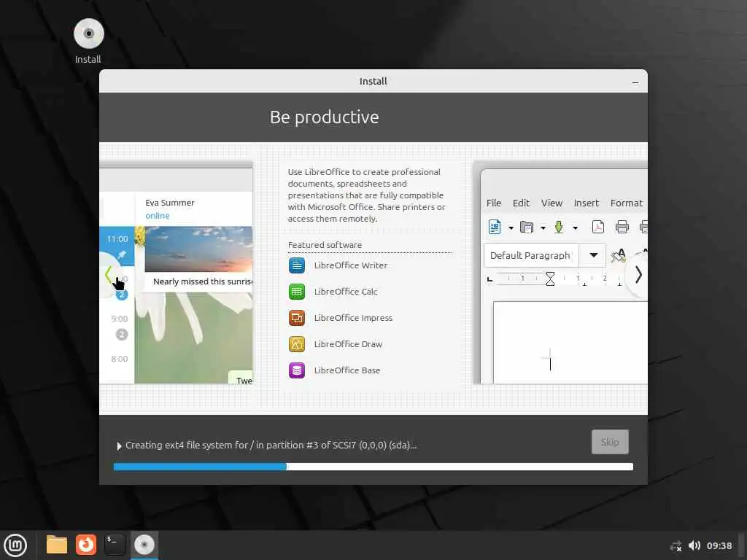Click the LibreOffice Base icon
Image resolution: width=747 pixels, height=560 pixels.
pyautogui.click(x=297, y=370)
